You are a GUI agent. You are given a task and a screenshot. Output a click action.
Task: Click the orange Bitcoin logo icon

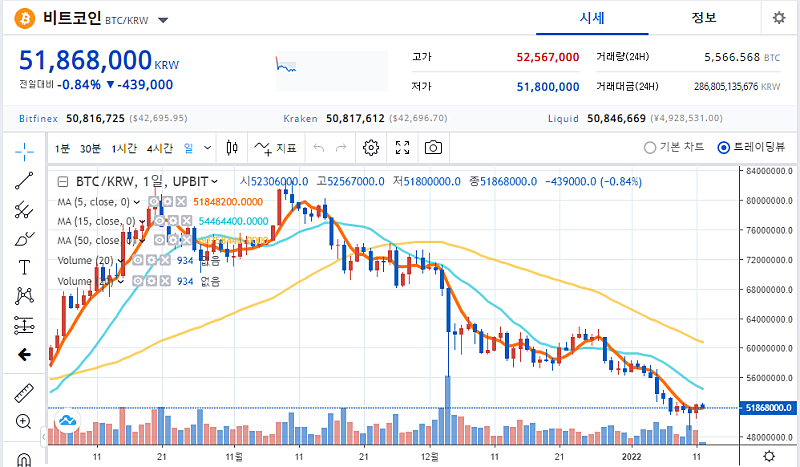[x=24, y=19]
